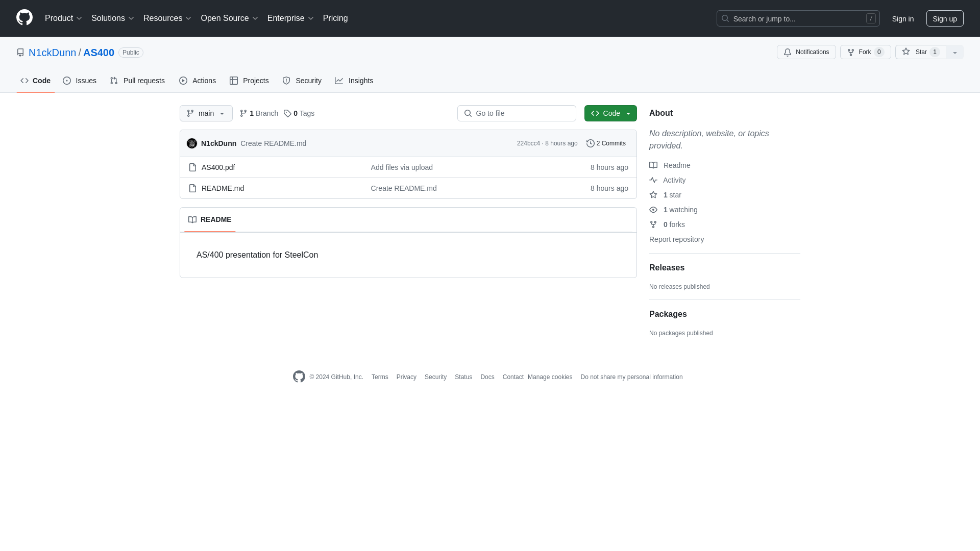Open the Projects tab
Image resolution: width=980 pixels, height=551 pixels.
(x=249, y=81)
